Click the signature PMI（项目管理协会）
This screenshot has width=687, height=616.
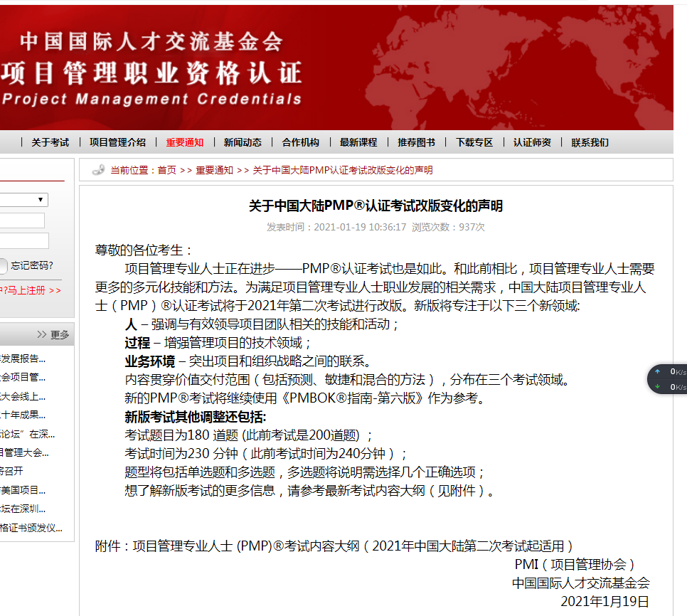(x=575, y=564)
